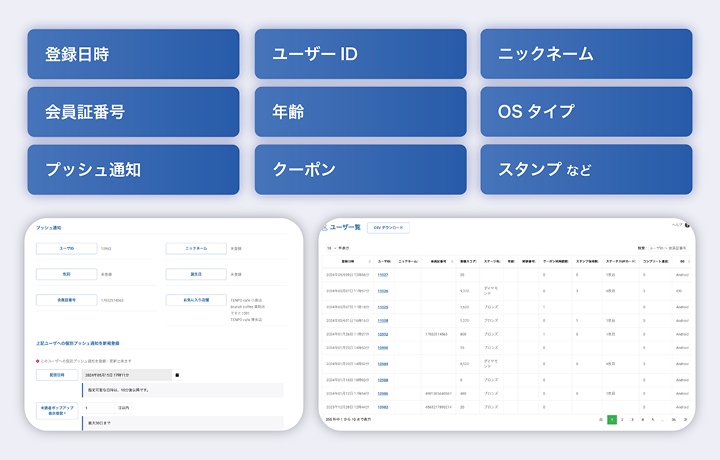Select the ユーザー ID blue card
Viewport: 720px width, 460px height.
[360, 54]
